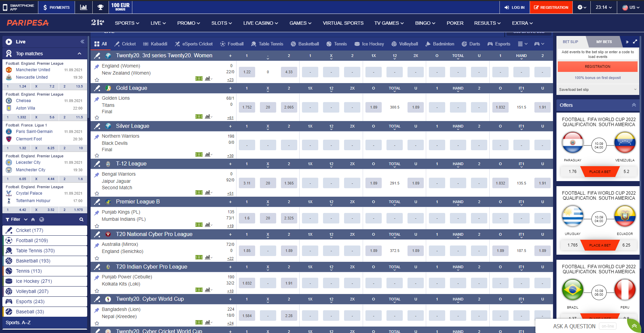Open the POKER menu item
Image resolution: width=644 pixels, height=333 pixels.
point(455,23)
